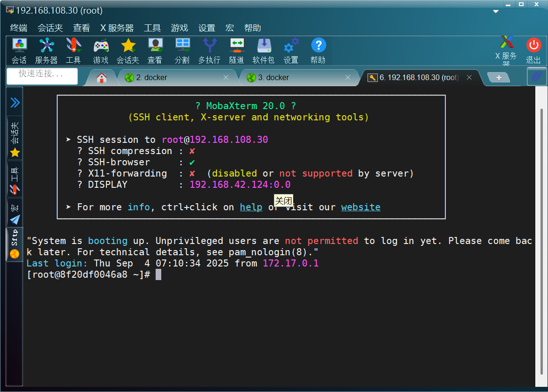Screen dimensions: 548x392
Task: Open the 帮助 menu in menu bar
Action: click(x=253, y=28)
